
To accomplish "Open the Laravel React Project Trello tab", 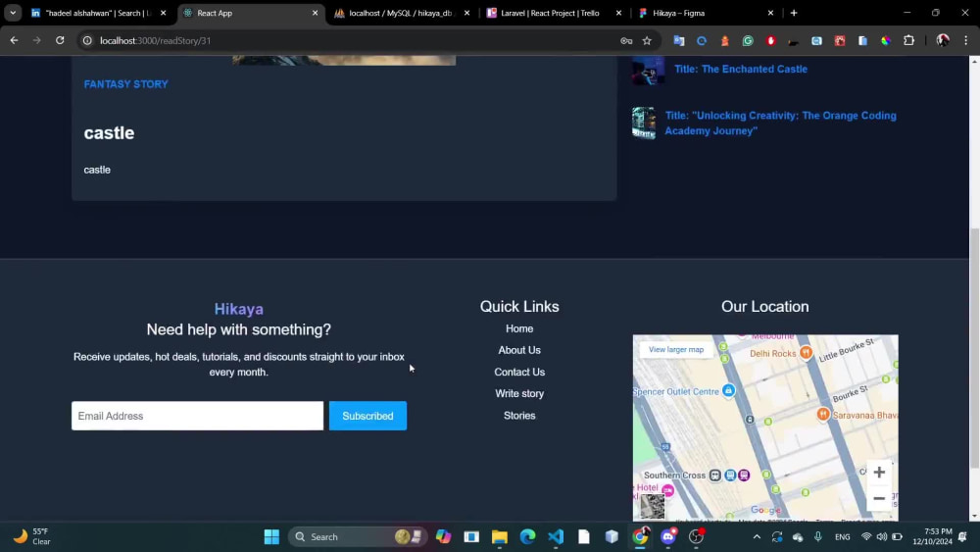I will [x=550, y=13].
